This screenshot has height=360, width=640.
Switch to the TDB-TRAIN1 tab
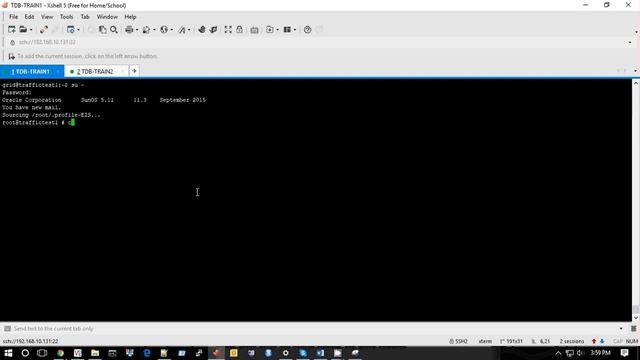[31, 71]
